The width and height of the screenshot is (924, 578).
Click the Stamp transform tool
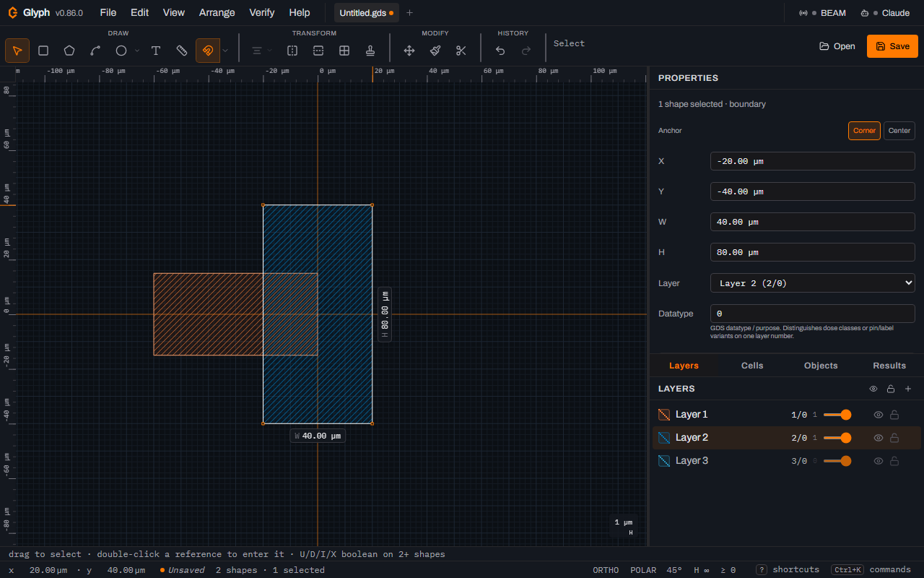pyautogui.click(x=370, y=51)
